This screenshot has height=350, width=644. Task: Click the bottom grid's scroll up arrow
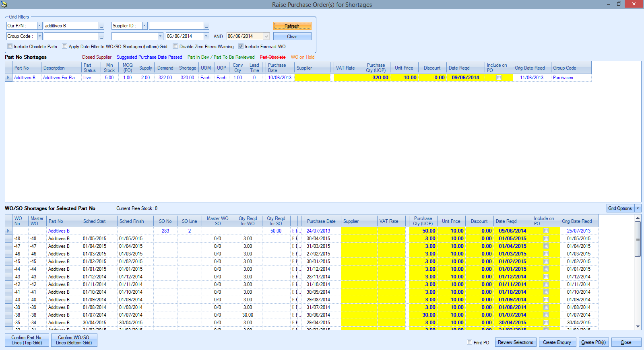[x=638, y=218]
